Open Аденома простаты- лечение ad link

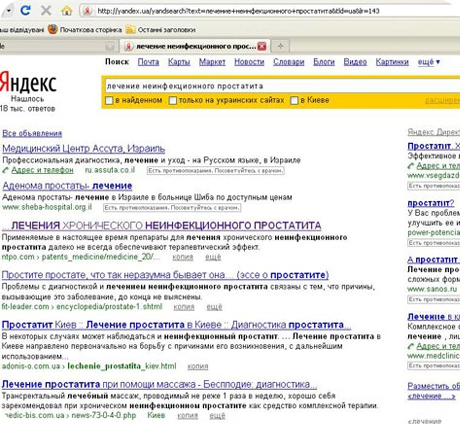pos(67,186)
